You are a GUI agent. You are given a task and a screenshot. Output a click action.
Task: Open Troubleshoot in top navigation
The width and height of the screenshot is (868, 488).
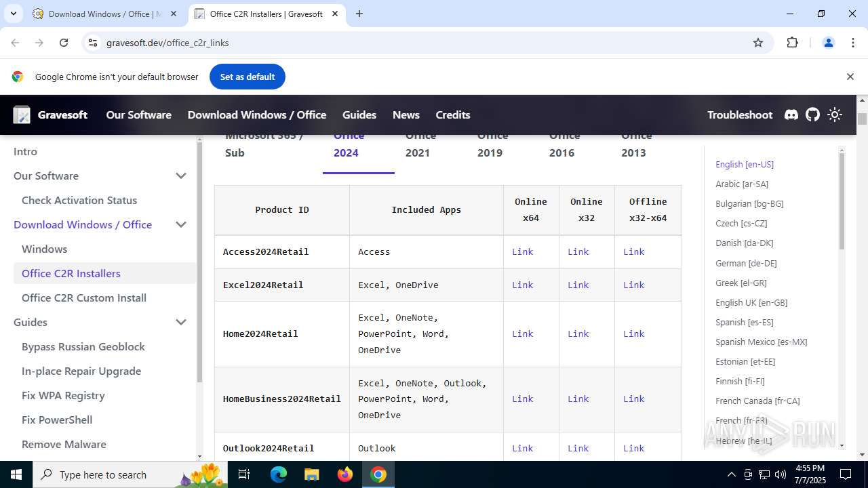(740, 115)
